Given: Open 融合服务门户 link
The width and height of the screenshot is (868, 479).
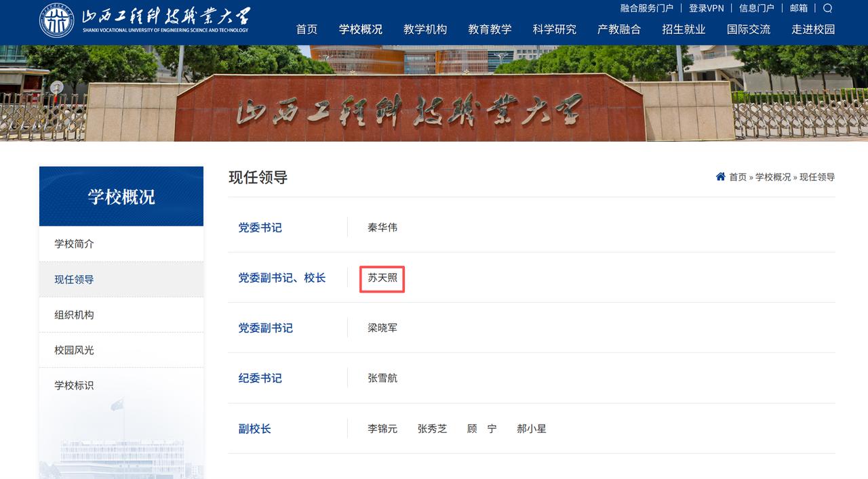Looking at the screenshot, I should (646, 8).
